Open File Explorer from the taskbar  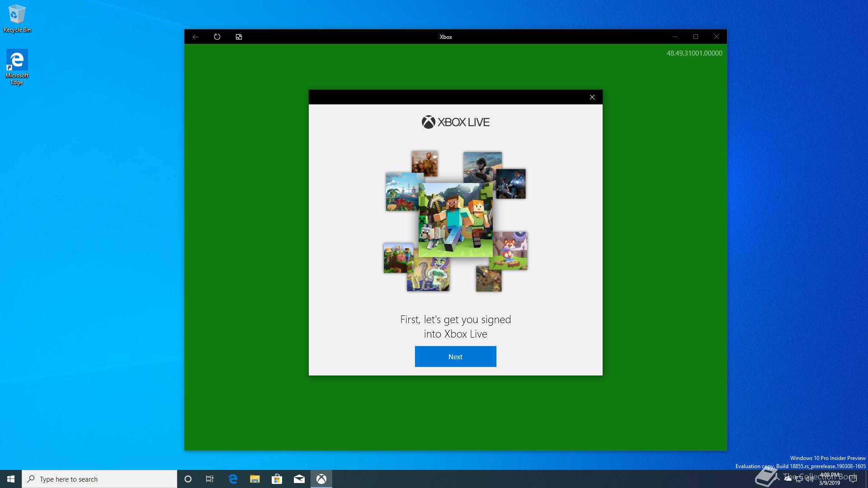click(255, 479)
